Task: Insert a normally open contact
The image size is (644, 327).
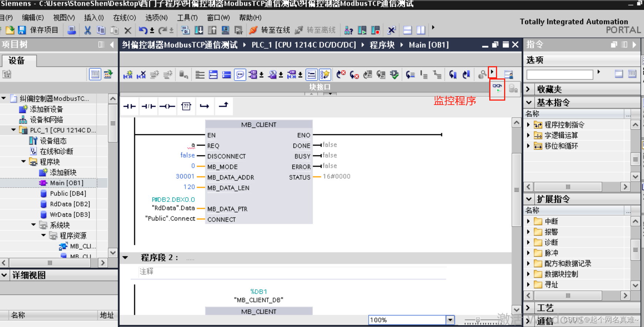Action: tap(130, 107)
